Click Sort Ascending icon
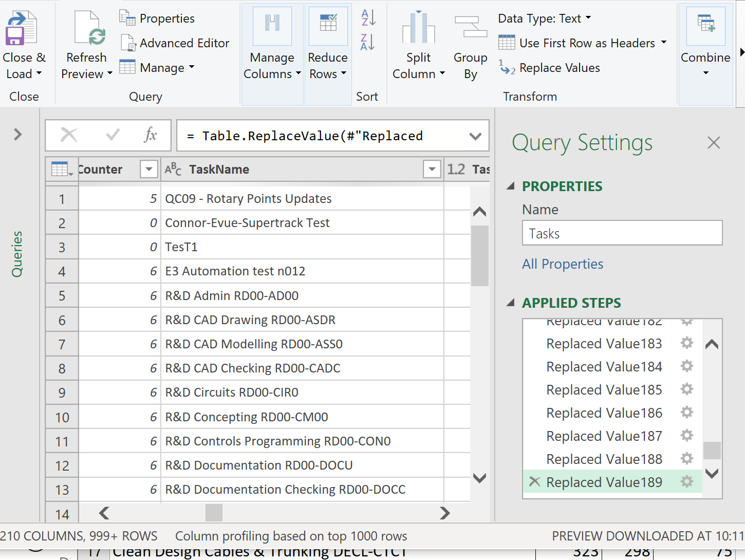Screen dimensions: 745x560 click(x=368, y=17)
